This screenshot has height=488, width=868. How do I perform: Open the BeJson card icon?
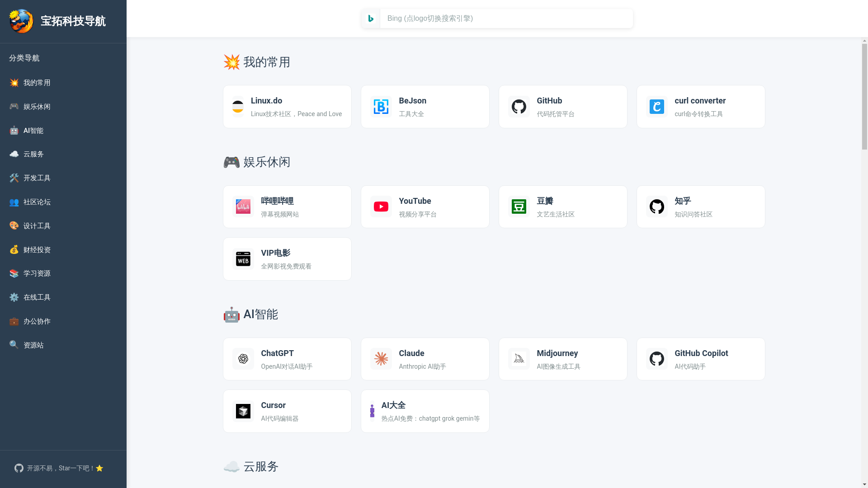click(381, 107)
